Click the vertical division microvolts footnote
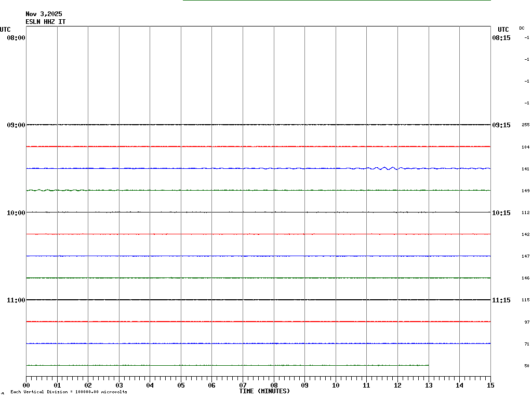 click(69, 392)
